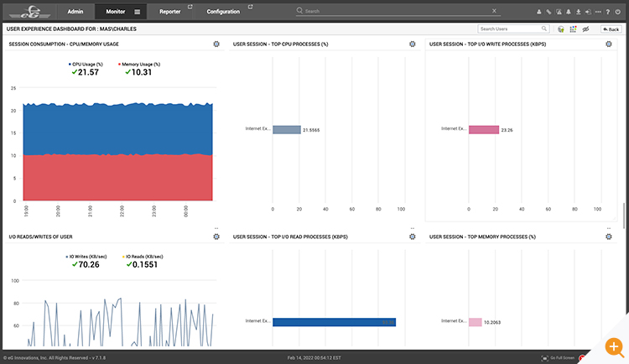This screenshot has width=629, height=364.
Task: Click the sign-in arrow icon in header
Action: click(588, 12)
